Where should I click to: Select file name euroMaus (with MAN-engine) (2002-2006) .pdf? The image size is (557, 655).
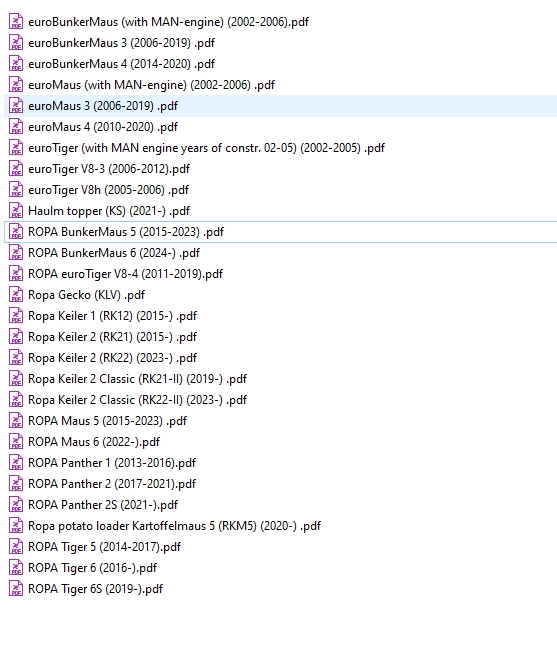(152, 85)
